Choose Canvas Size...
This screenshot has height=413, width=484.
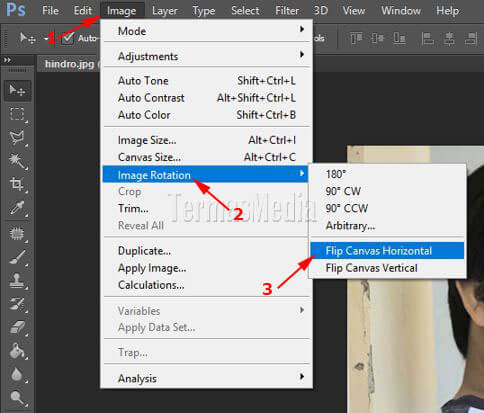[206, 157]
